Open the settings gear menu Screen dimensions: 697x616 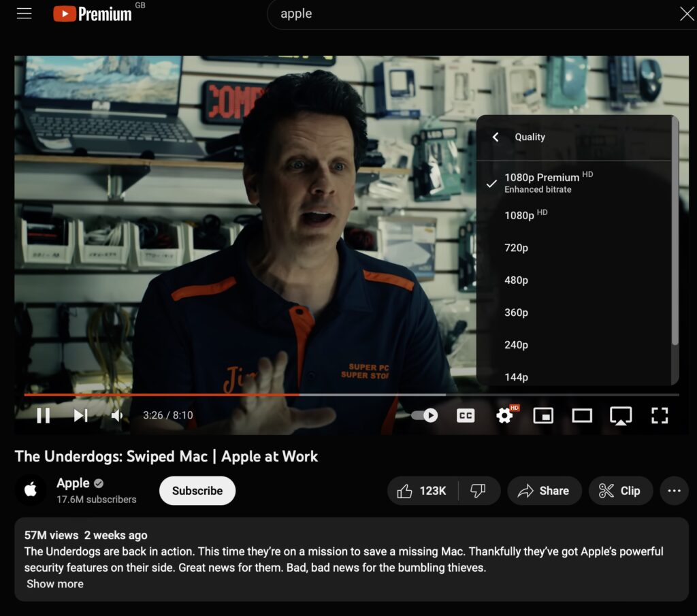tap(504, 416)
